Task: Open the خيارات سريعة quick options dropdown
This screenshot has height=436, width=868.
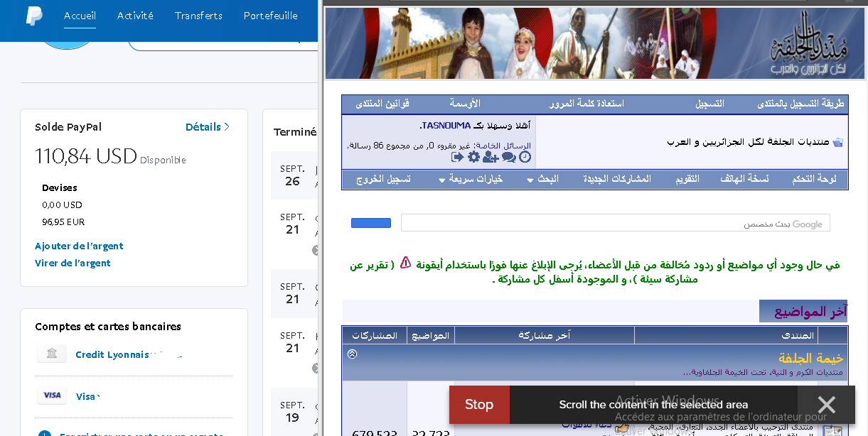Action: [x=471, y=179]
